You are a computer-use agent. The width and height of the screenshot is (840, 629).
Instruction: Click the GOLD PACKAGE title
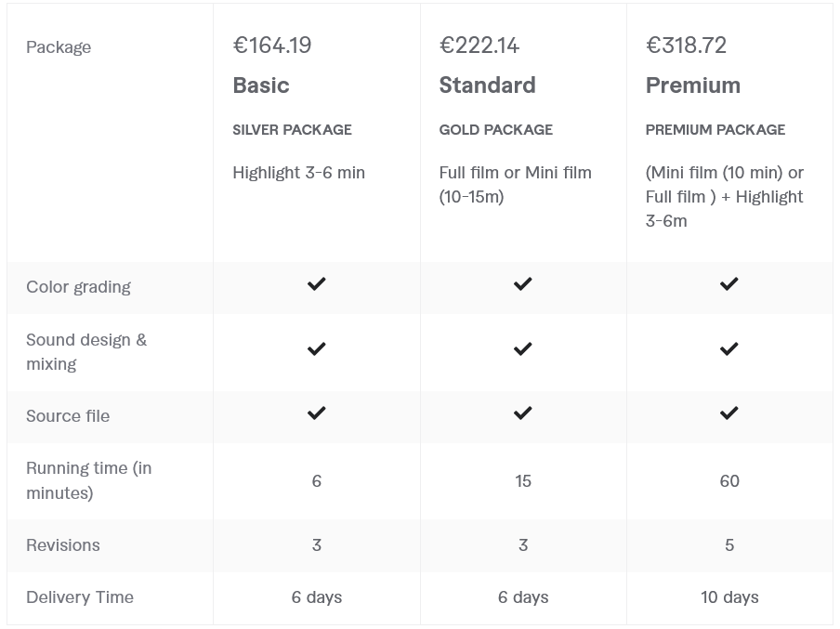(496, 130)
